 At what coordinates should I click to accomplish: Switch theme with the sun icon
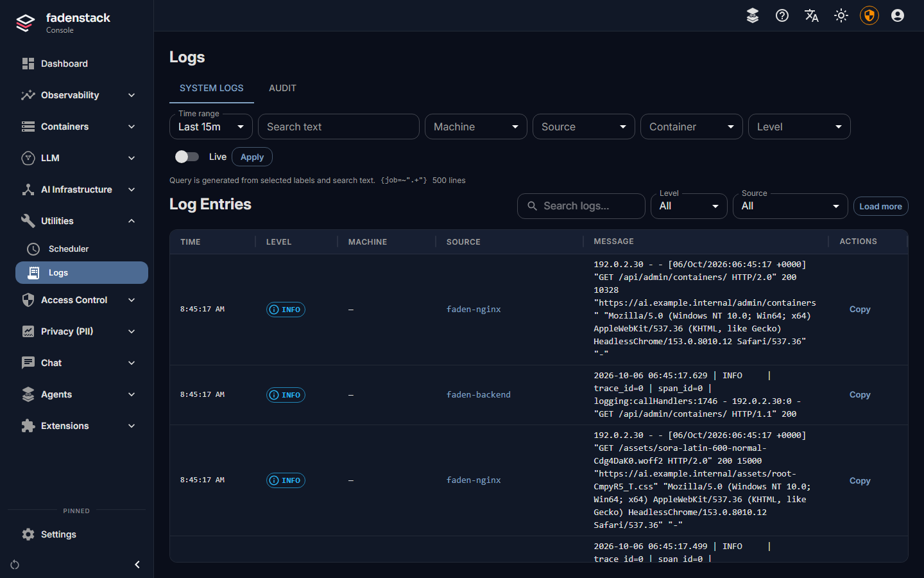tap(841, 15)
